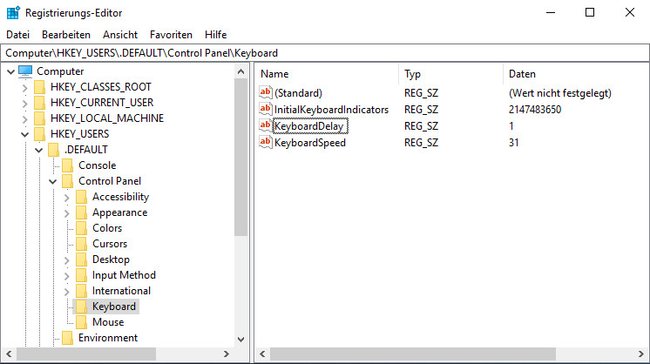Click the Keyboard folder icon
650x364 pixels.
[x=81, y=306]
